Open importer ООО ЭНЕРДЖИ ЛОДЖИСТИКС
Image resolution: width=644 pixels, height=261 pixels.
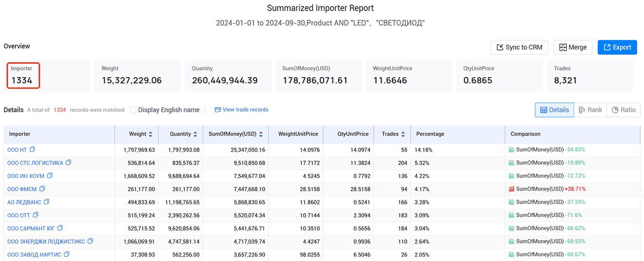[x=46, y=242]
